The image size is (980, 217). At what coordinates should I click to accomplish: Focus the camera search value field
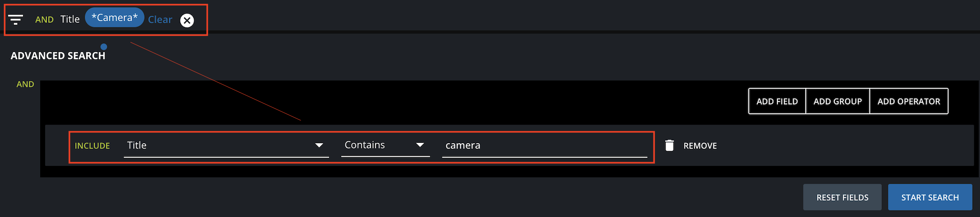544,145
